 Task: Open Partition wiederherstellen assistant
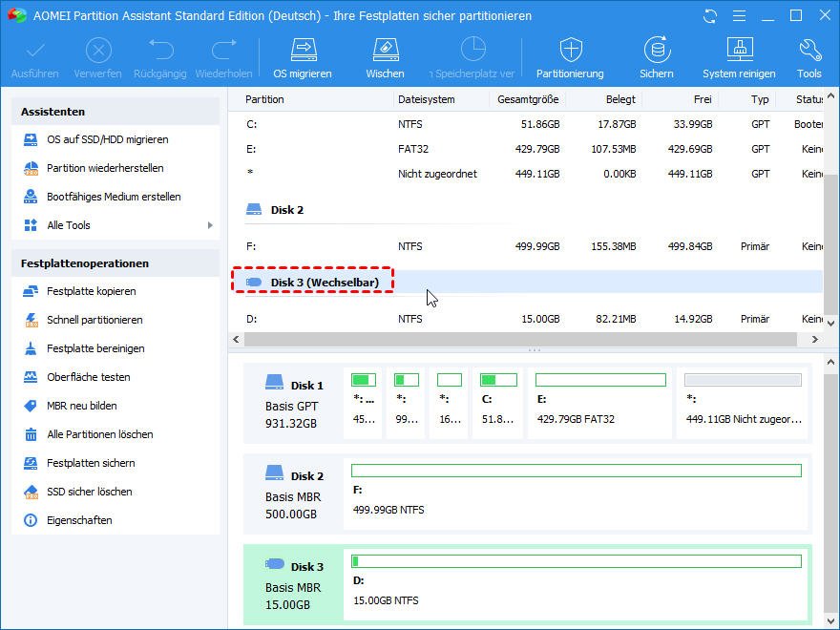click(105, 168)
